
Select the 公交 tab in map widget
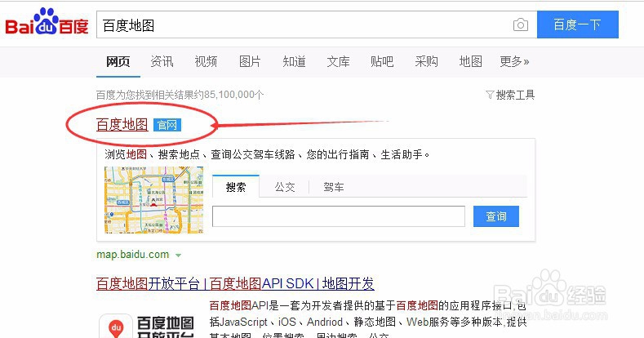285,187
